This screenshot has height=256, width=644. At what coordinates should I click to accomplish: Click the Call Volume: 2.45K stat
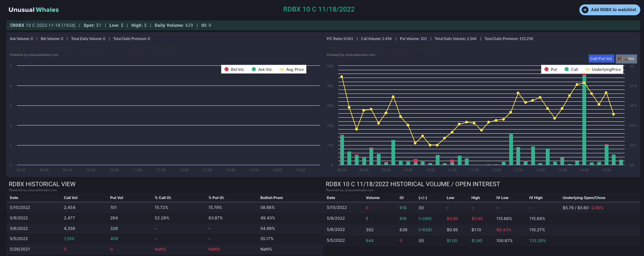[377, 39]
